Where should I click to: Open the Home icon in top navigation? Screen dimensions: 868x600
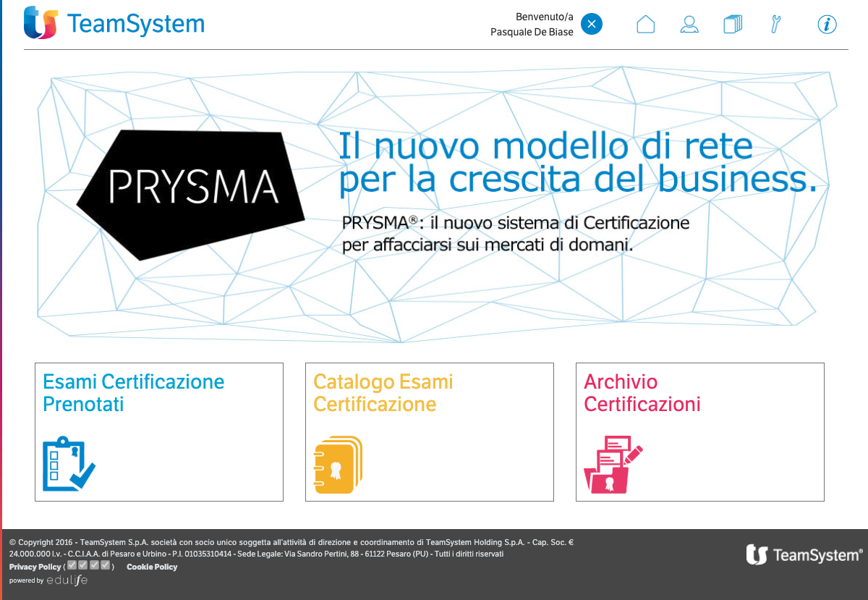pos(645,24)
